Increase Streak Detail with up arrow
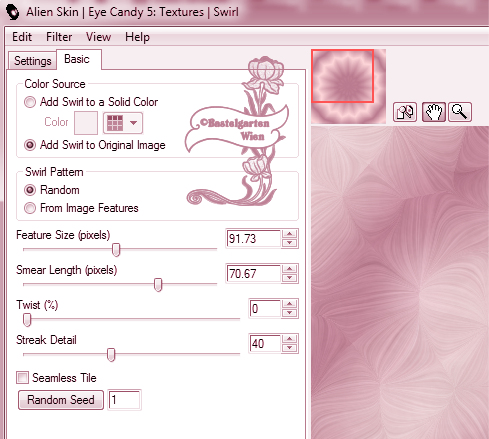Image resolution: width=489 pixels, height=439 pixels. click(289, 339)
